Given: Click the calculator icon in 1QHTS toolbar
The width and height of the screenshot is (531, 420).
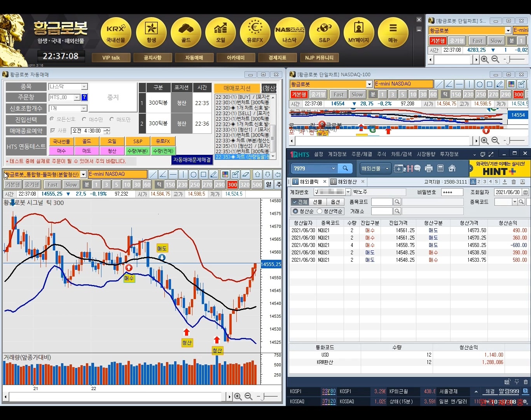Looking at the screenshot, I should [x=440, y=168].
